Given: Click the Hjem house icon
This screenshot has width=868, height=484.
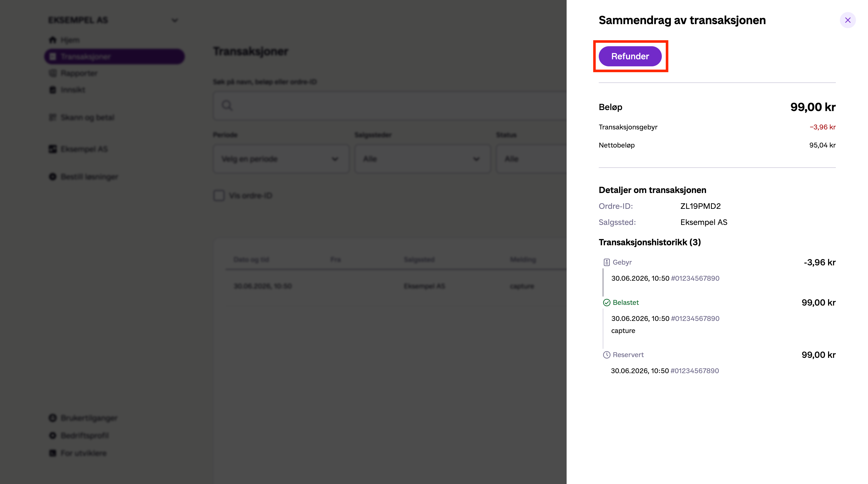Looking at the screenshot, I should 52,40.
